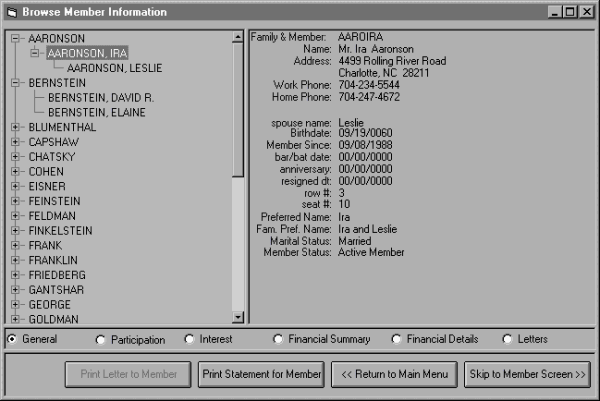Click the tree scrollbar down arrow
This screenshot has width=600, height=401.
tap(237, 318)
